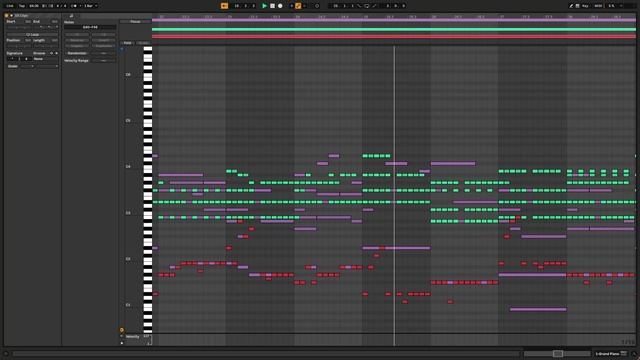This screenshot has height=360, width=640.
Task: Toggle the orange Follow/Back to Arrangement button
Action: [x=224, y=6]
